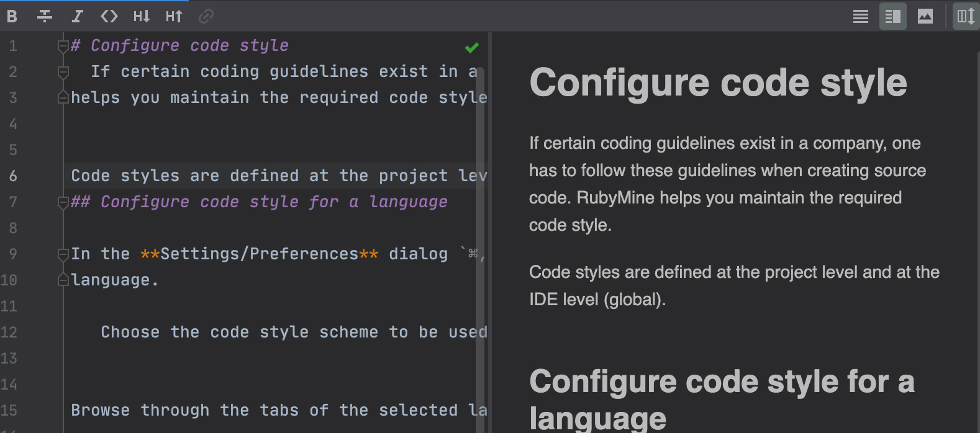Viewport: 980px width, 433px height.
Task: Click the fold end marker on line 3
Action: click(63, 98)
